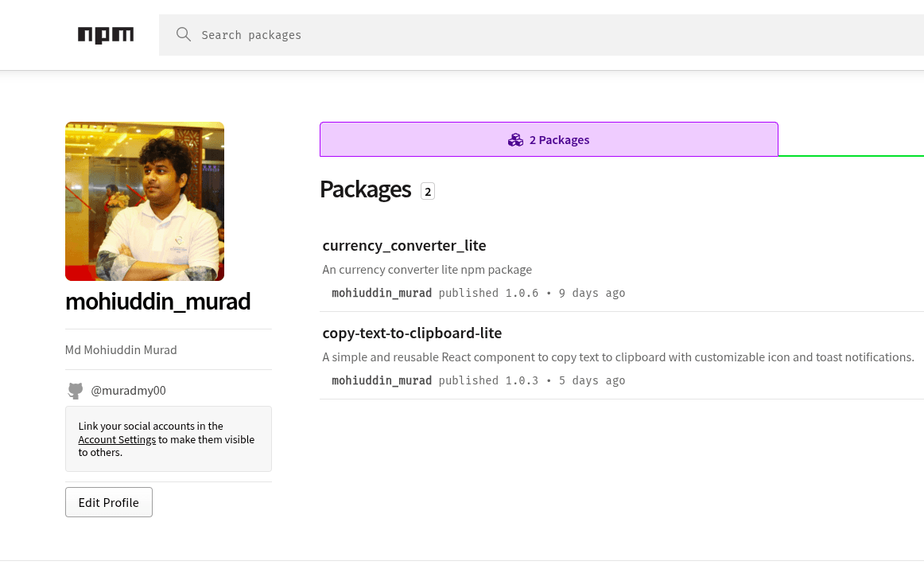Image resolution: width=924 pixels, height=569 pixels.
Task: Click the profile avatar photo
Action: [x=144, y=201]
